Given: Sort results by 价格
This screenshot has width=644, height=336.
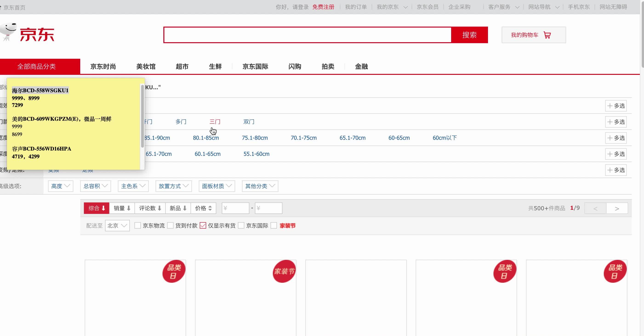Looking at the screenshot, I should pyautogui.click(x=203, y=208).
